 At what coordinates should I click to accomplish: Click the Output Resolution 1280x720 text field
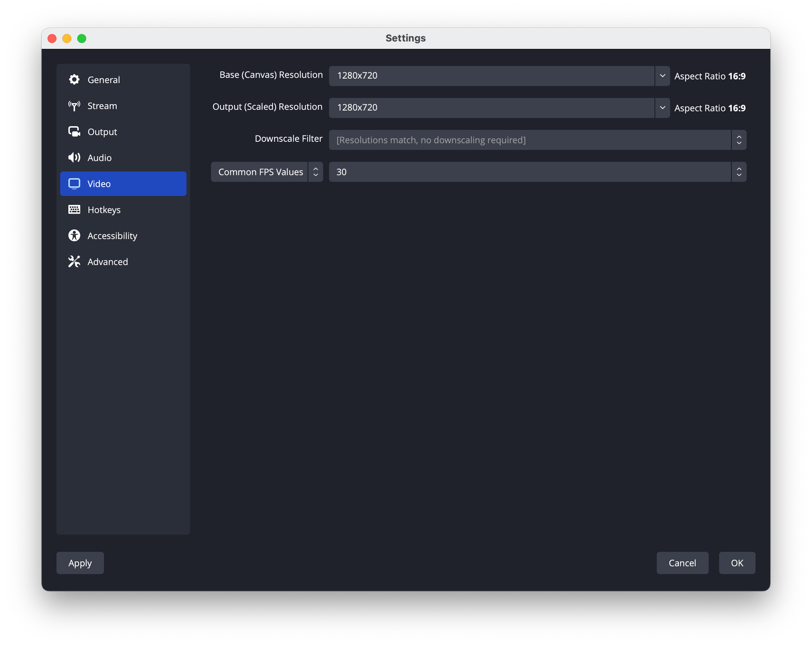[491, 108]
